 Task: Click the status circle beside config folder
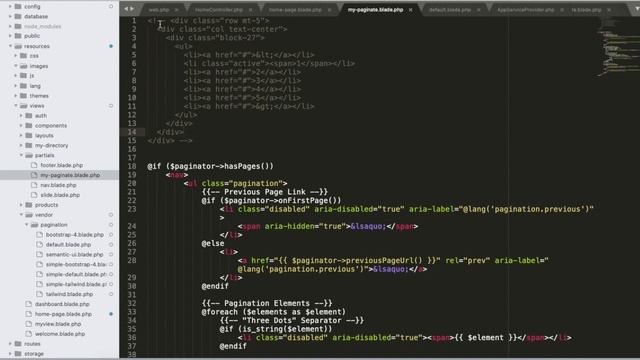111,7
